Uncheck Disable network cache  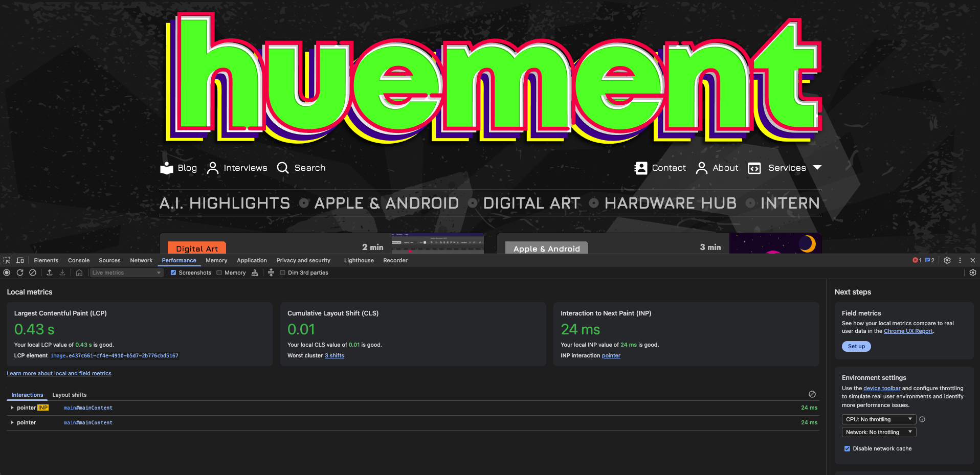(x=847, y=448)
